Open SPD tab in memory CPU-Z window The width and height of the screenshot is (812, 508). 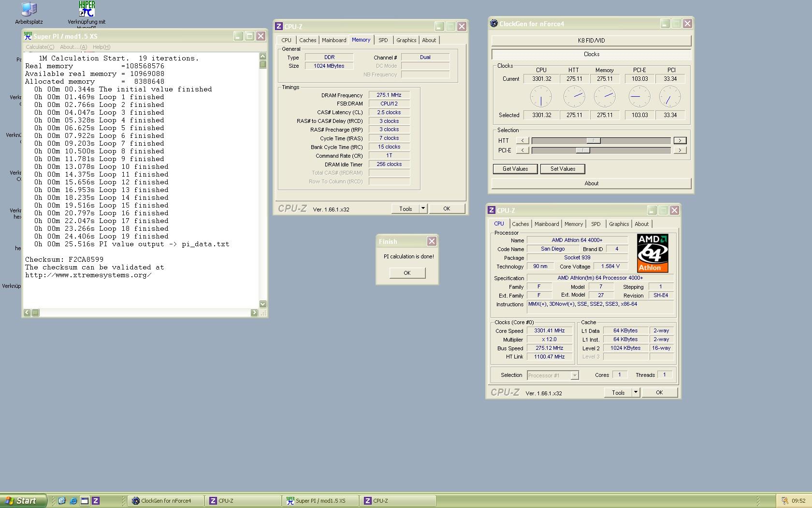(383, 40)
